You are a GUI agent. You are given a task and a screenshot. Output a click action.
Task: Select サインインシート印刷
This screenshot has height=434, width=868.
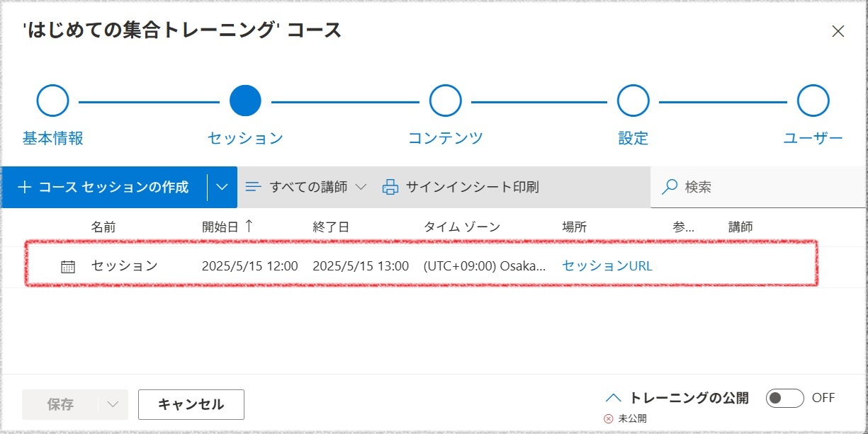click(472, 187)
